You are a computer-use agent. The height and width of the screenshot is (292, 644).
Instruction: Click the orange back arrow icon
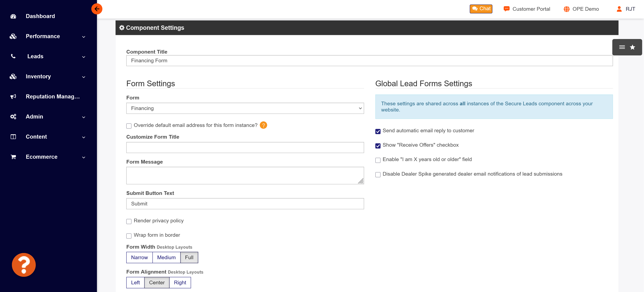pyautogui.click(x=97, y=9)
